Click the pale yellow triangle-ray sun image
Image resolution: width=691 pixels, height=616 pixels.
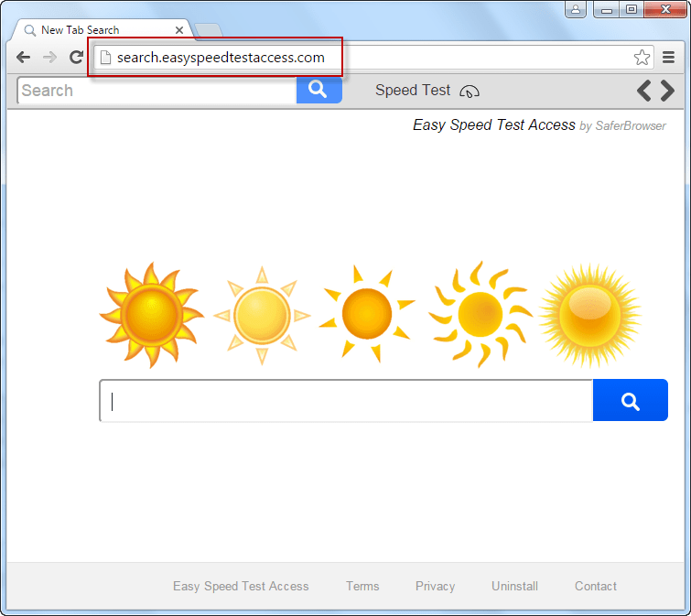click(x=262, y=316)
